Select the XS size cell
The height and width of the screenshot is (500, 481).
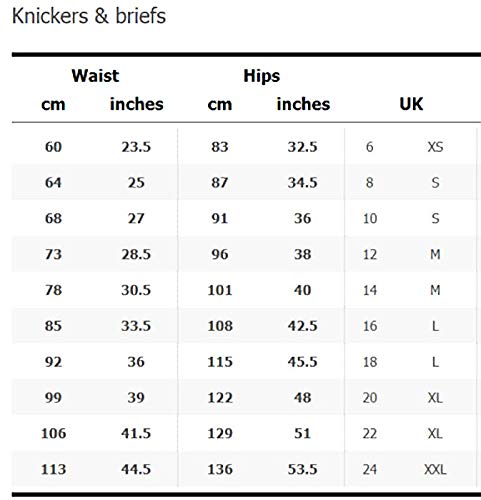[x=435, y=147]
